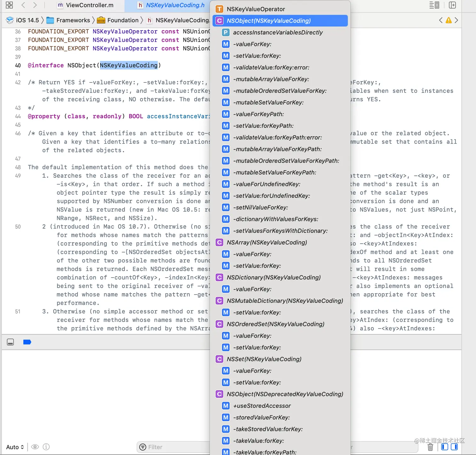476x455 pixels.
Task: Open the Auto dropdown in the debug bar
Action: pyautogui.click(x=14, y=447)
